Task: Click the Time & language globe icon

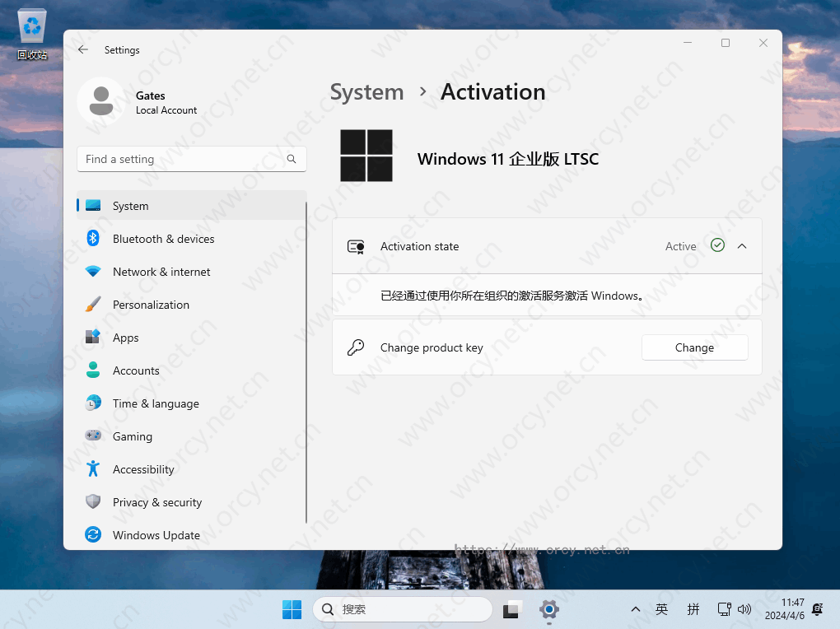Action: click(x=93, y=403)
